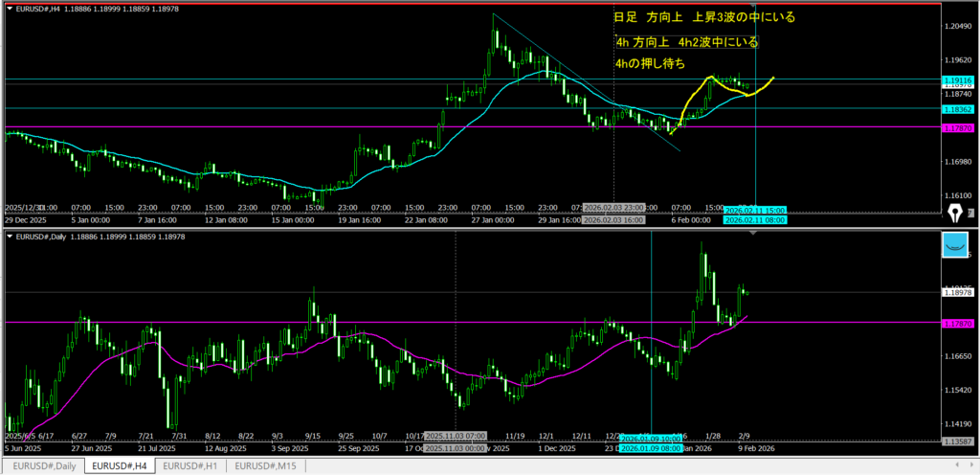
Task: Click the 2026.01.09 08:00 time marker on Daily chart
Action: click(651, 447)
